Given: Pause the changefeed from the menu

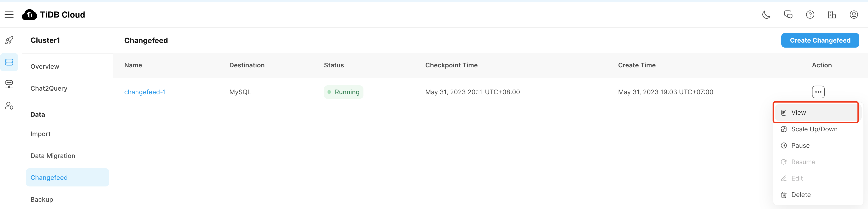Looking at the screenshot, I should [800, 146].
